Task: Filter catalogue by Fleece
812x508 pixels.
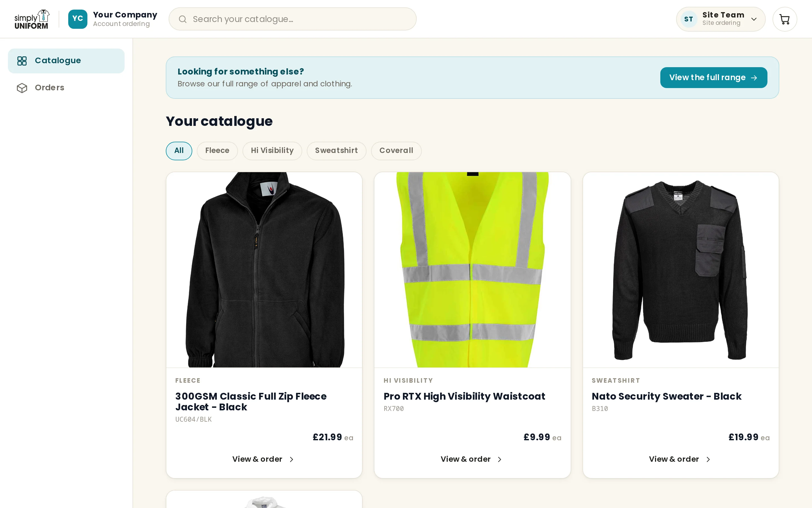Action: [x=217, y=151]
